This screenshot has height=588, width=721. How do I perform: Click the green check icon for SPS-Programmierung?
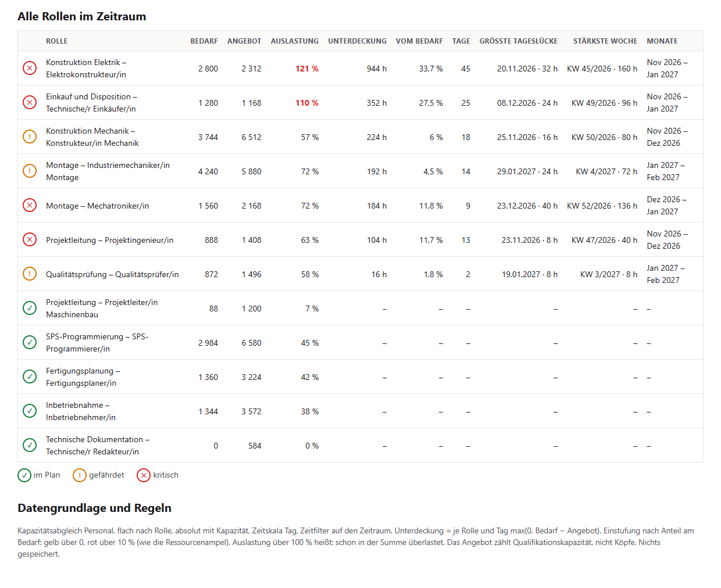[30, 343]
